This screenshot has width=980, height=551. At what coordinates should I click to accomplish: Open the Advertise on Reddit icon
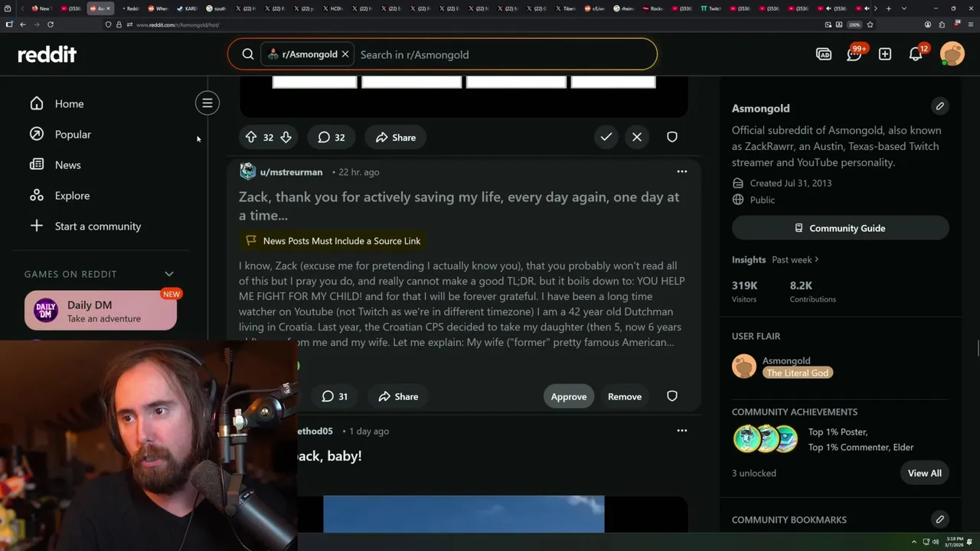click(x=824, y=54)
